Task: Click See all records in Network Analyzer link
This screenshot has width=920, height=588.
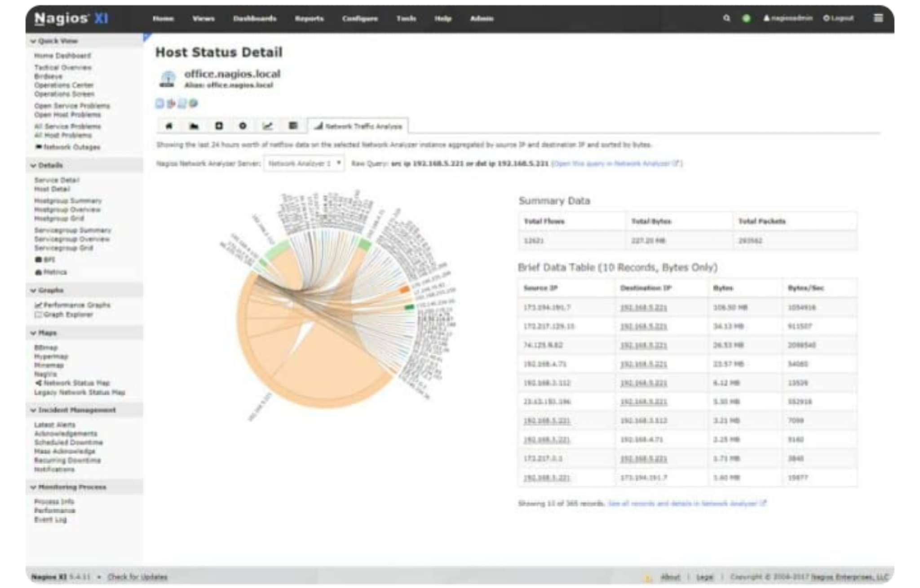Action: click(687, 504)
